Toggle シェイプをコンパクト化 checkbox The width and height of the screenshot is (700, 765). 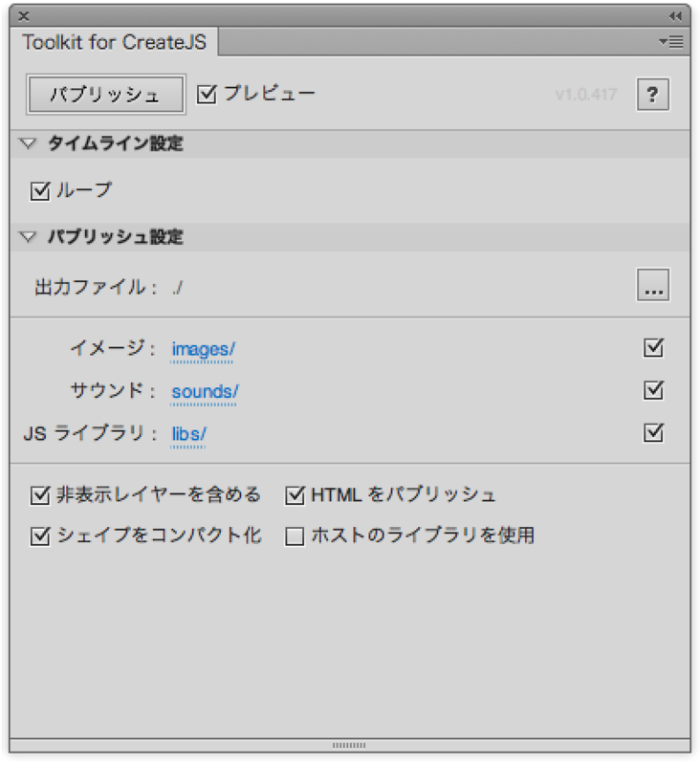[40, 536]
